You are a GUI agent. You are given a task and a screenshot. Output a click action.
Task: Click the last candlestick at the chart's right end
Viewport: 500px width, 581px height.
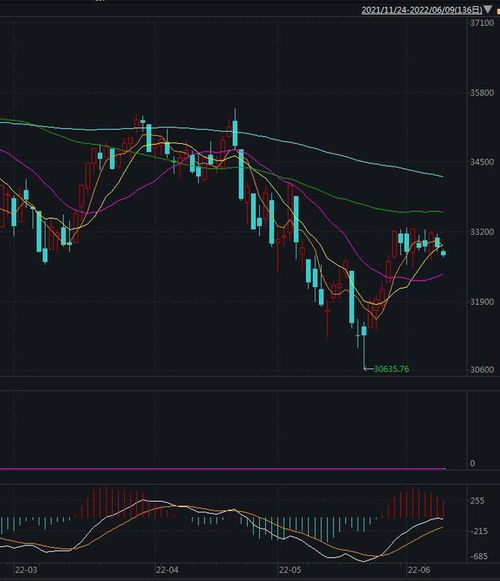coord(443,253)
